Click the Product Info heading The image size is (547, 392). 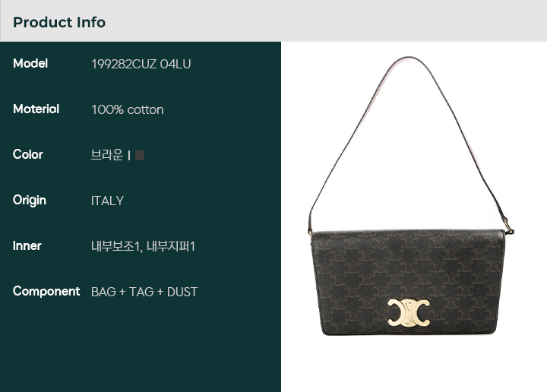click(59, 22)
